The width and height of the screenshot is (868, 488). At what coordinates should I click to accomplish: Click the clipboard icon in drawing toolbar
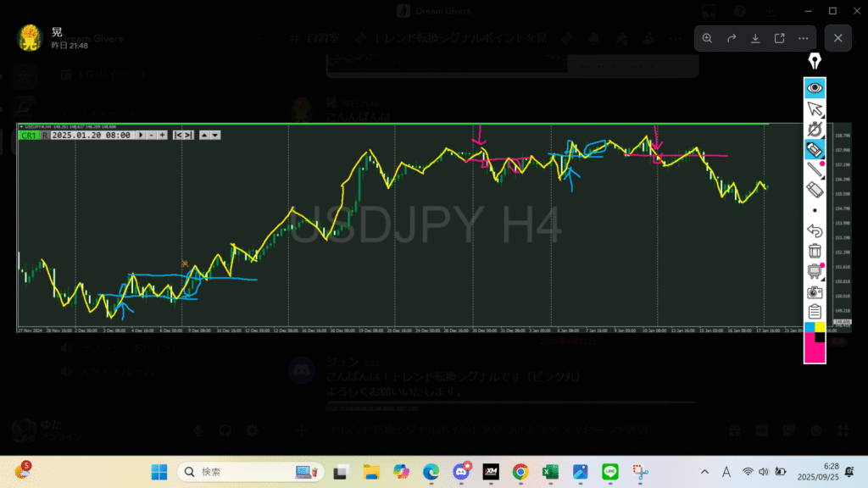click(x=815, y=312)
